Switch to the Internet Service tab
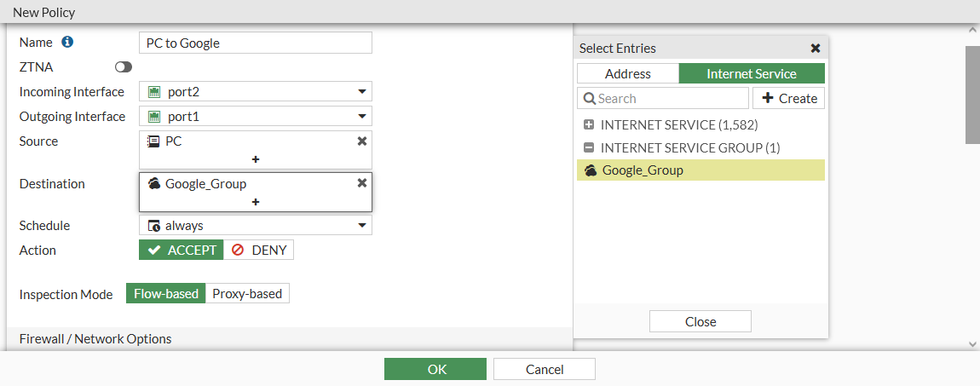 (x=752, y=74)
